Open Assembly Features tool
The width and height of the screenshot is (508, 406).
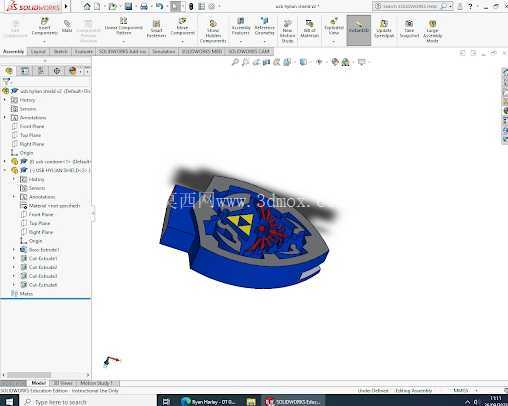(x=241, y=26)
